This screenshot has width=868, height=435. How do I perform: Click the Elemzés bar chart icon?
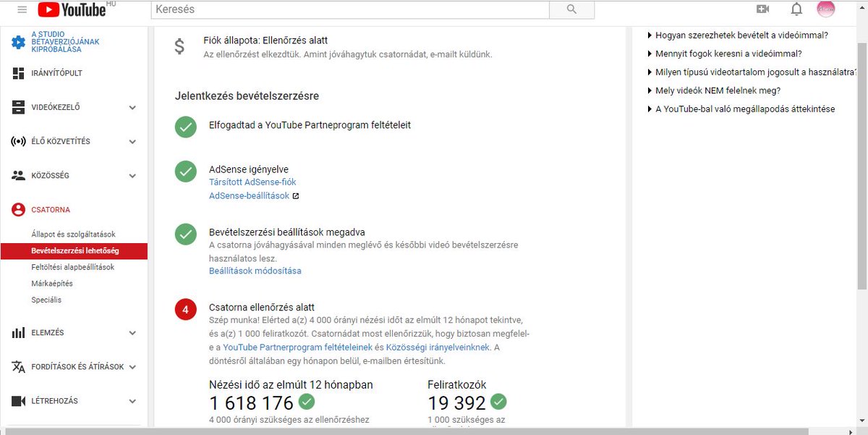point(18,333)
